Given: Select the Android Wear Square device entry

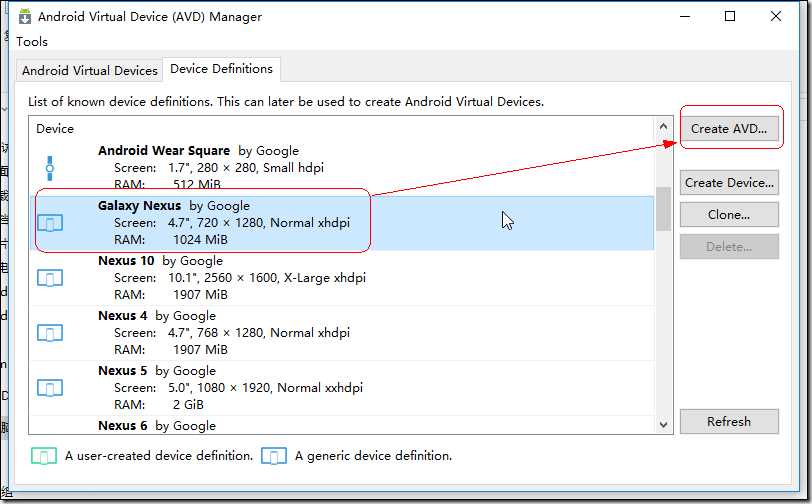Looking at the screenshot, I should tap(342, 168).
